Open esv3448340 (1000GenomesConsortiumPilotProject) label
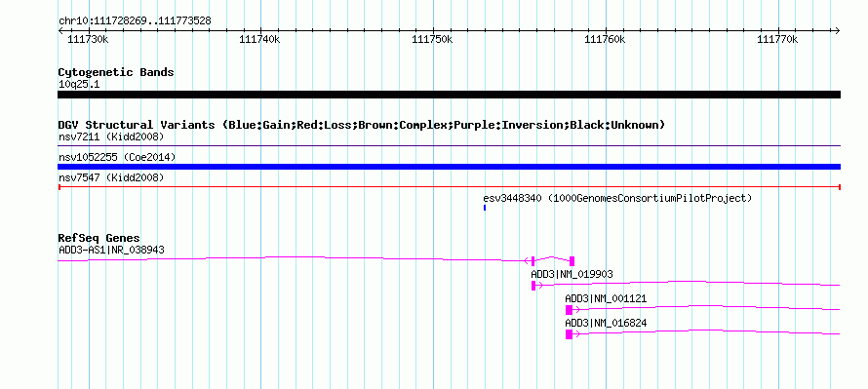 click(617, 198)
